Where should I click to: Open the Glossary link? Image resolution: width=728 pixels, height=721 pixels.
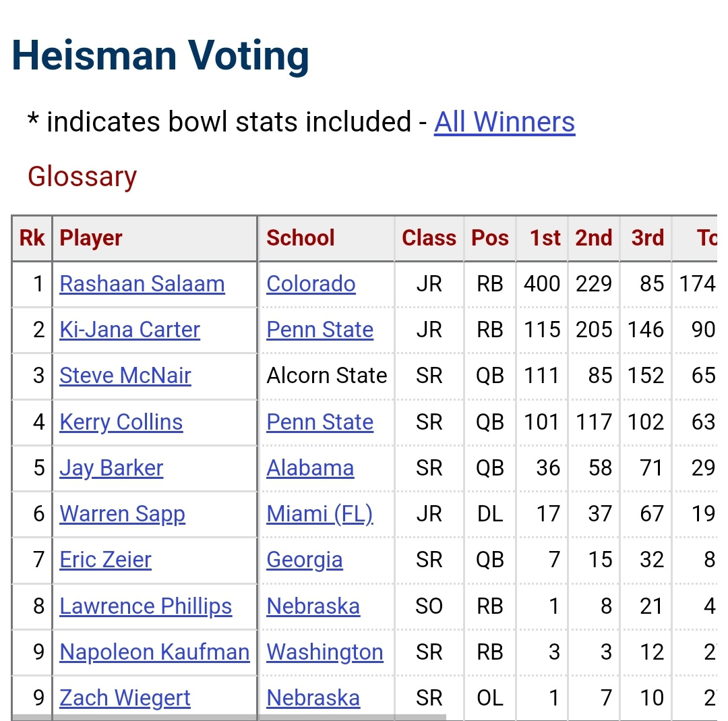[x=82, y=177]
